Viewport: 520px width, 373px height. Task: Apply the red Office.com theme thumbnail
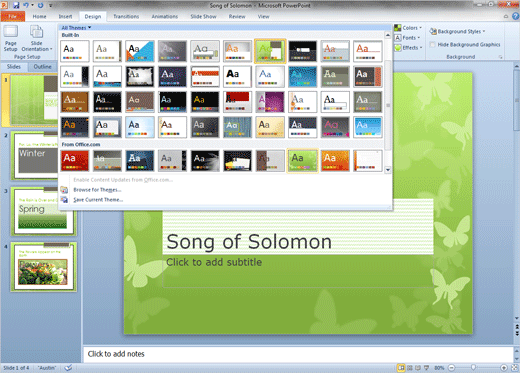pyautogui.click(x=75, y=160)
